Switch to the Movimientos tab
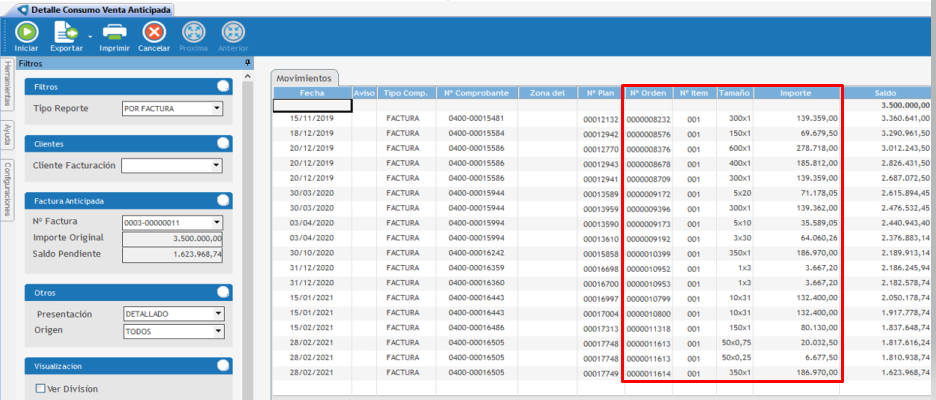The height and width of the screenshot is (400, 936). pos(305,77)
